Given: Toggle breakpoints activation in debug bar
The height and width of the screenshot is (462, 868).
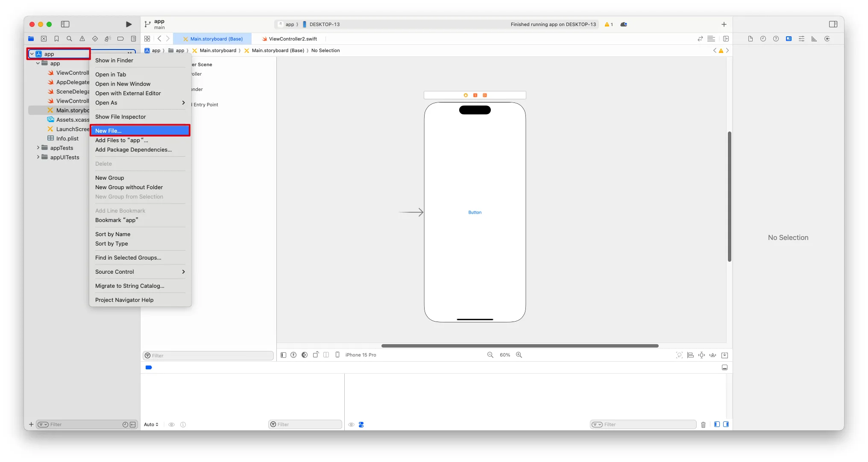Looking at the screenshot, I should pos(149,367).
